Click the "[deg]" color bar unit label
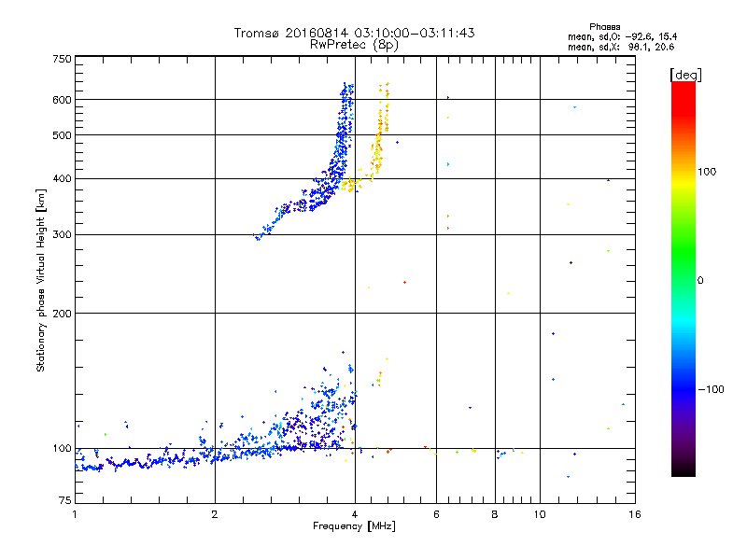 (685, 75)
